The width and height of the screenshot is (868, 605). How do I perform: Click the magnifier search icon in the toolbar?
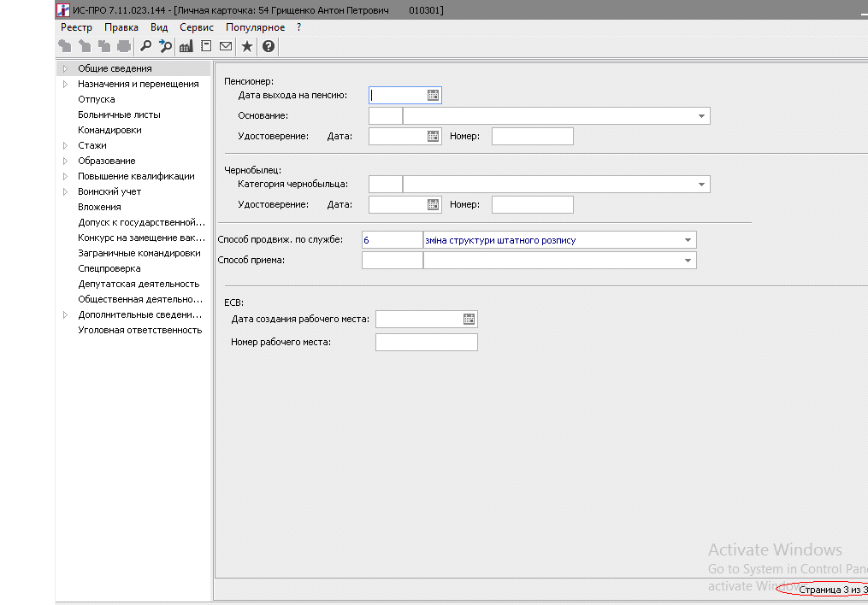145,46
